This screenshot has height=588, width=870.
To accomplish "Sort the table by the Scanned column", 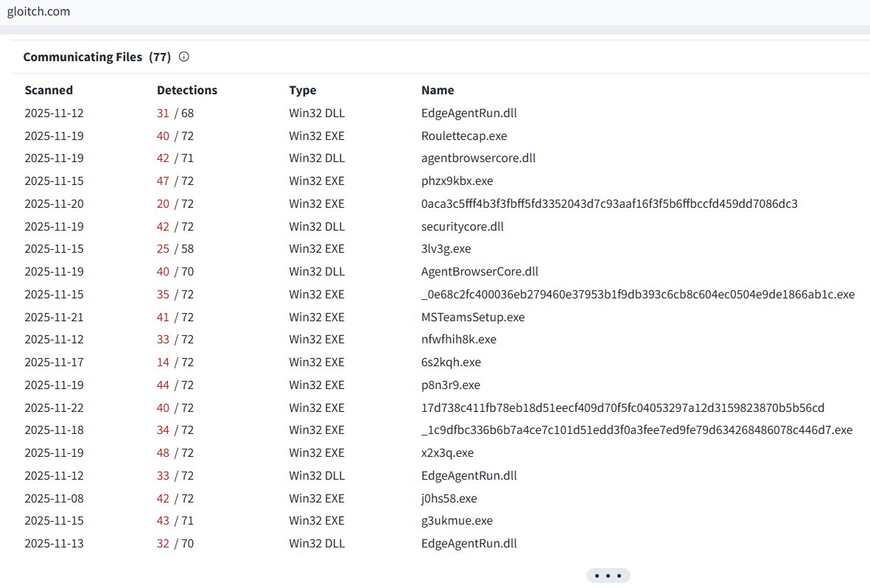I will [48, 90].
